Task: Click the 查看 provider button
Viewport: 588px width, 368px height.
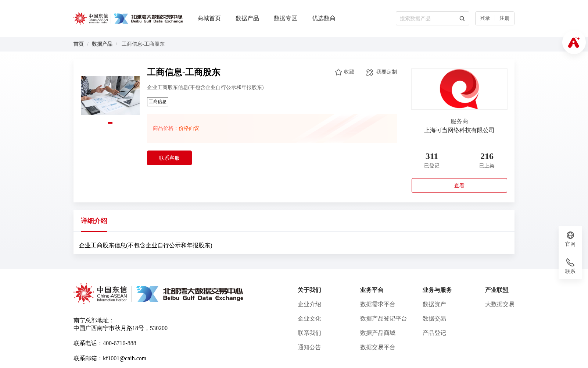Action: [x=459, y=185]
